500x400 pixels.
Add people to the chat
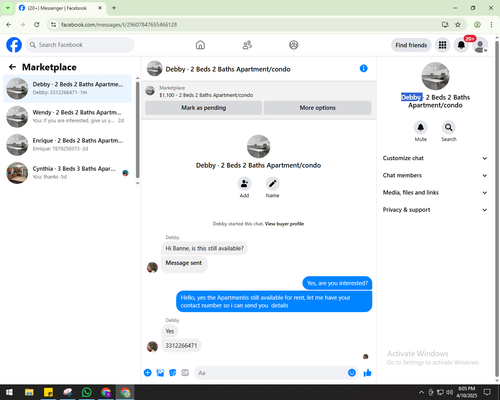pos(244,184)
